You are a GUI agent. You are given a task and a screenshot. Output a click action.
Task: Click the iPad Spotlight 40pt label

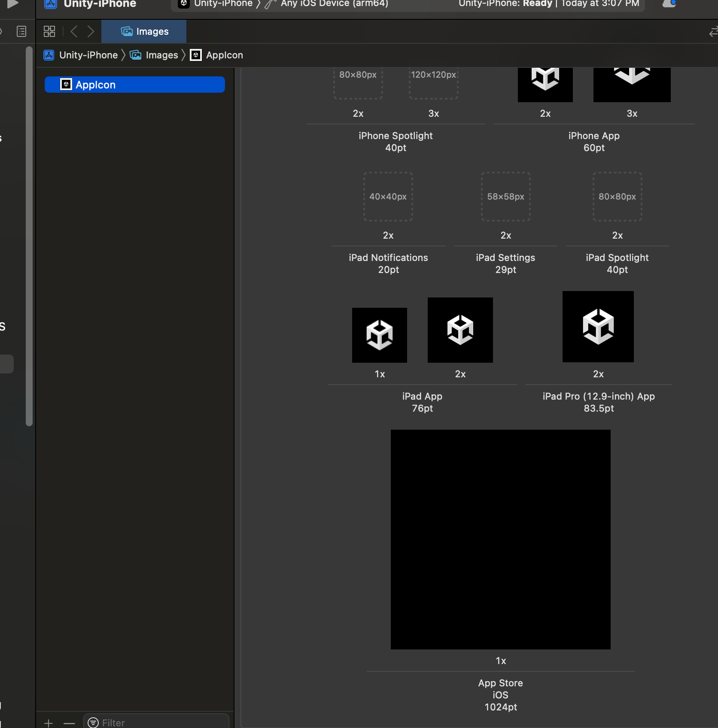coord(618,264)
